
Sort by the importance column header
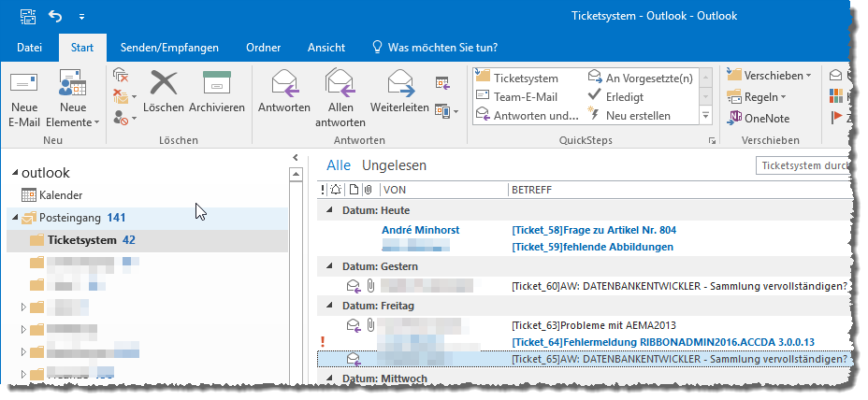[x=323, y=190]
